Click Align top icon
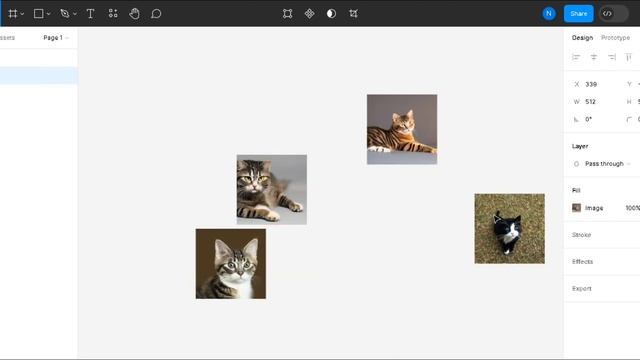 click(629, 57)
